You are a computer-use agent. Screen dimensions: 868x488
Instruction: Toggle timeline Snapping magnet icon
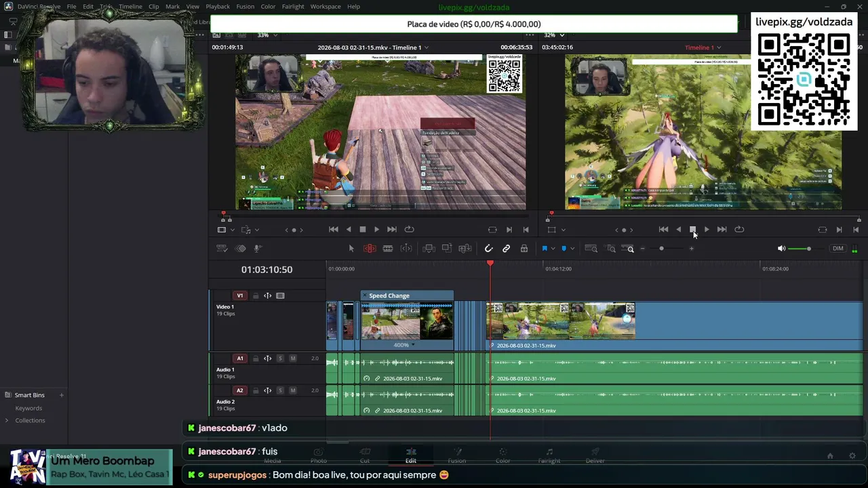tap(488, 249)
